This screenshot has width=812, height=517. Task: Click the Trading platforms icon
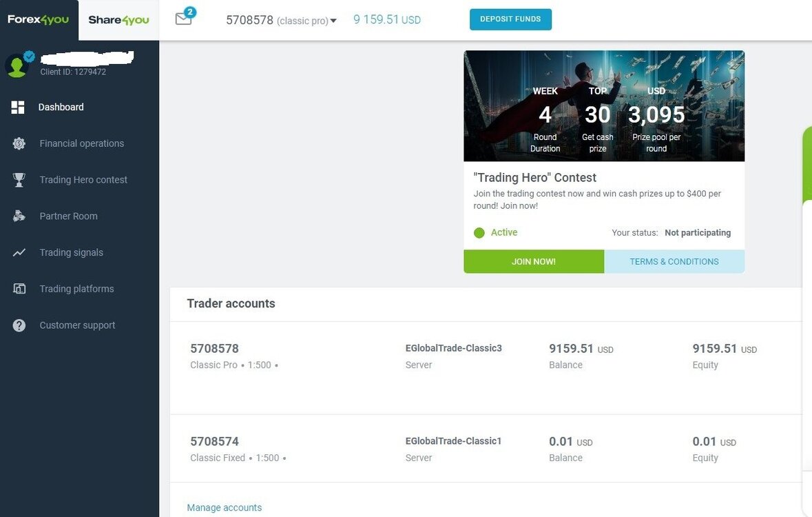click(19, 289)
